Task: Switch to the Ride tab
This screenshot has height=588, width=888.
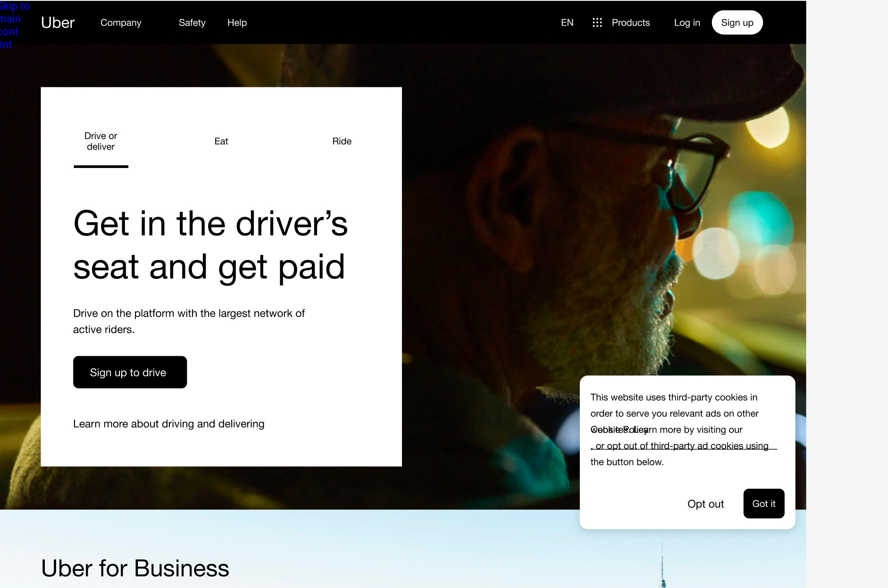Action: (342, 141)
